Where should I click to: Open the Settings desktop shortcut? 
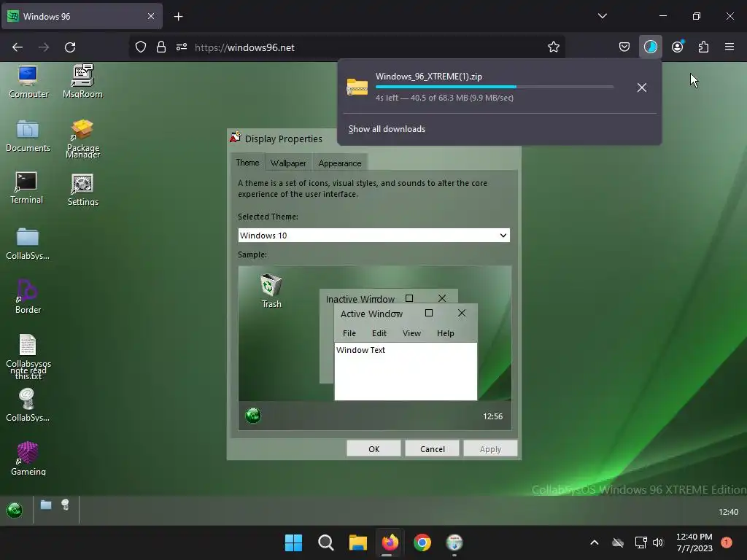[x=82, y=190]
